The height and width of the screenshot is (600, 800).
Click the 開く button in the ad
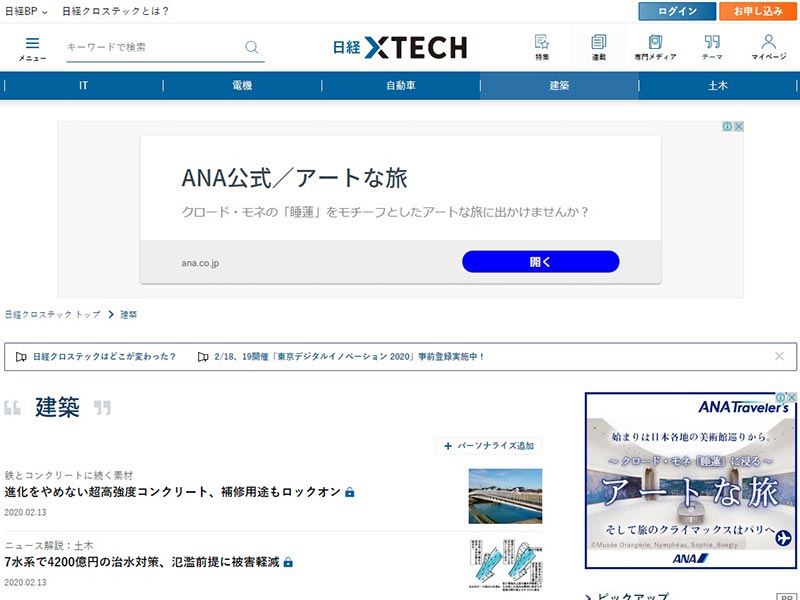(540, 262)
